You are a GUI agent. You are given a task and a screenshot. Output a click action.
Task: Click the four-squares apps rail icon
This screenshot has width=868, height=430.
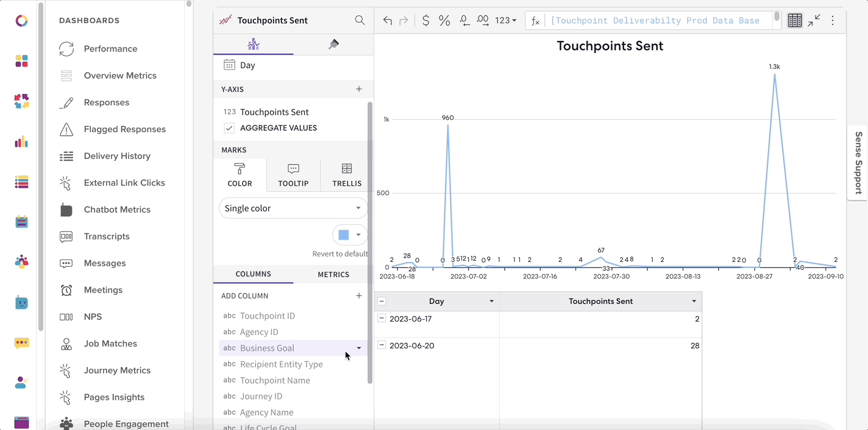click(21, 61)
